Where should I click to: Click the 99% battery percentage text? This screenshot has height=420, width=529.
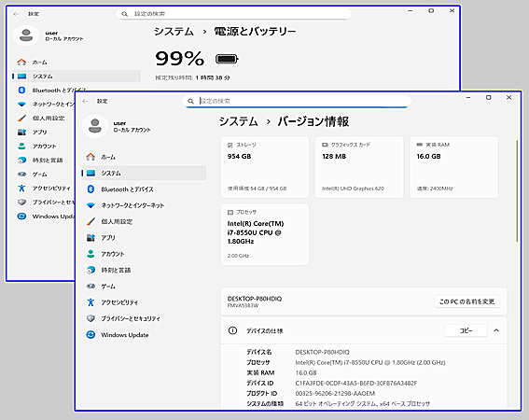click(180, 59)
